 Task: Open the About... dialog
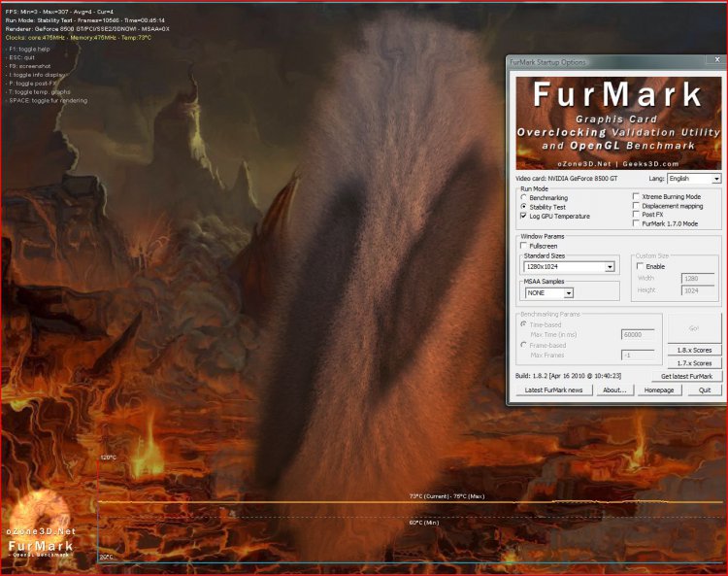pos(614,390)
